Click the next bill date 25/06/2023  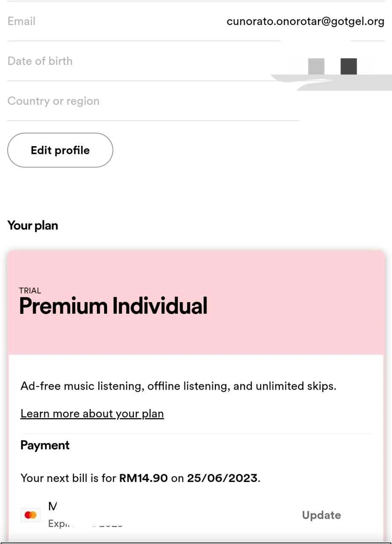[222, 478]
